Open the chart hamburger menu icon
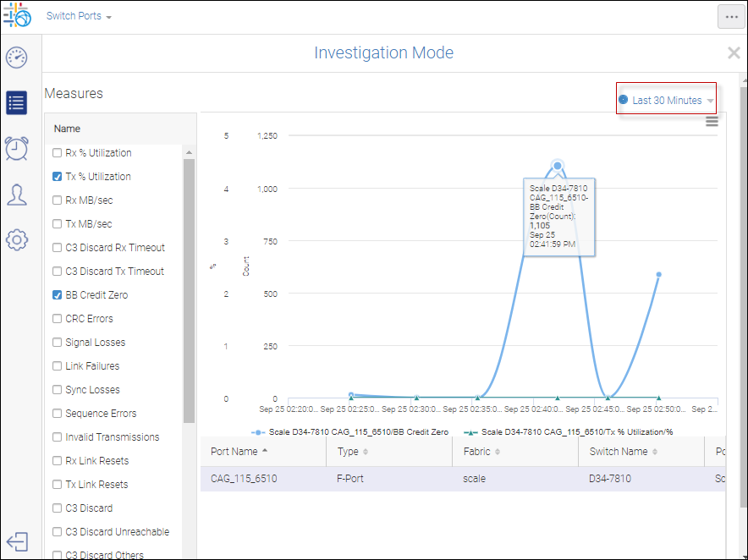 (712, 122)
